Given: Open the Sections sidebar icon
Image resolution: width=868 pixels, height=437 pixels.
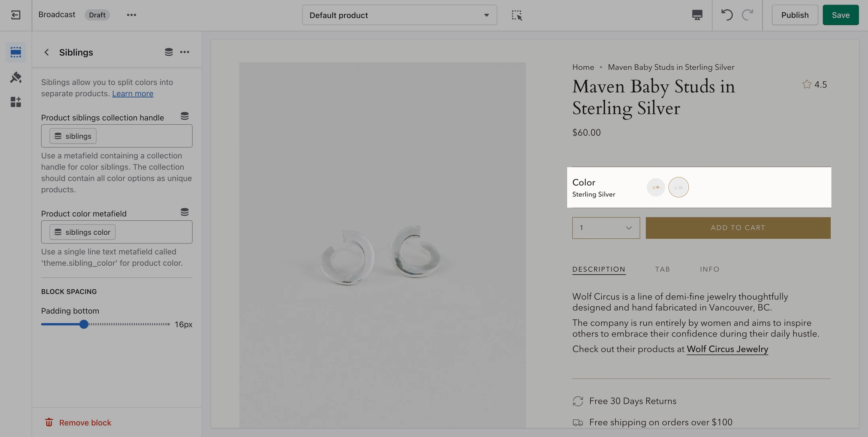Looking at the screenshot, I should (15, 52).
